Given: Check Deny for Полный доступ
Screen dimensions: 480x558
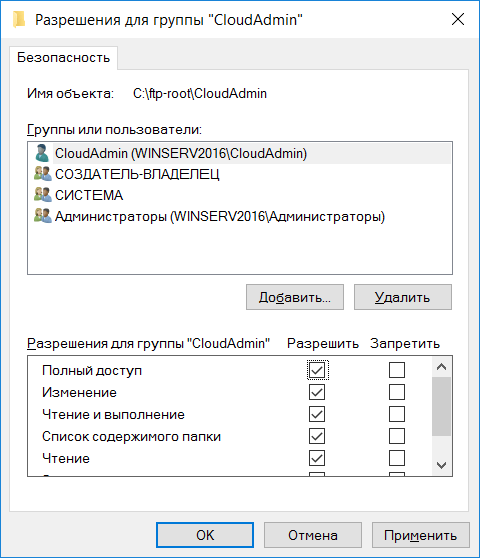Looking at the screenshot, I should pyautogui.click(x=397, y=370).
